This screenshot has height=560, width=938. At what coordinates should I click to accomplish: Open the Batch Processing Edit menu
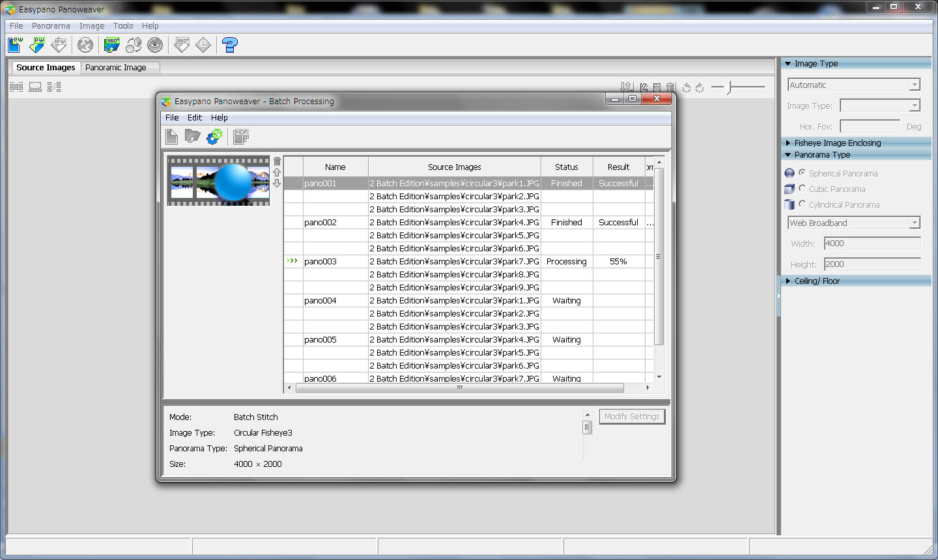(x=195, y=117)
